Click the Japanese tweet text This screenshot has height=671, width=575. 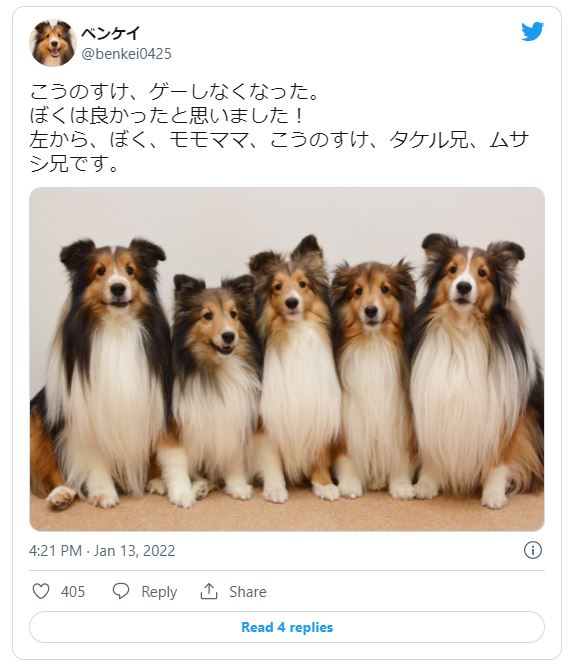[280, 128]
